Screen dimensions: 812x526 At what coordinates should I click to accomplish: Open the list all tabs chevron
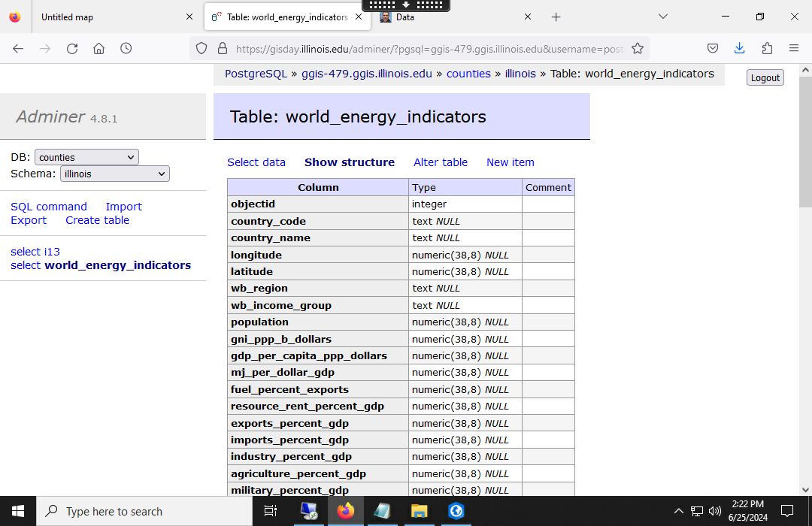662,17
